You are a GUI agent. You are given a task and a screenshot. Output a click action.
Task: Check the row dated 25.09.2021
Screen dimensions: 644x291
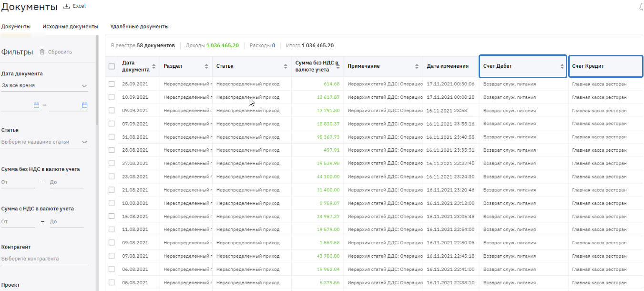(x=112, y=84)
